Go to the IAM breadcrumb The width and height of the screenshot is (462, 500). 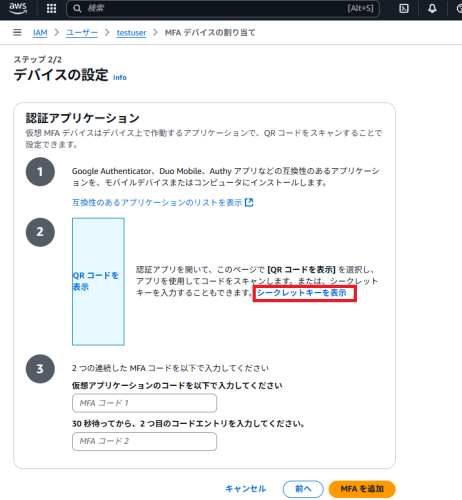click(40, 33)
